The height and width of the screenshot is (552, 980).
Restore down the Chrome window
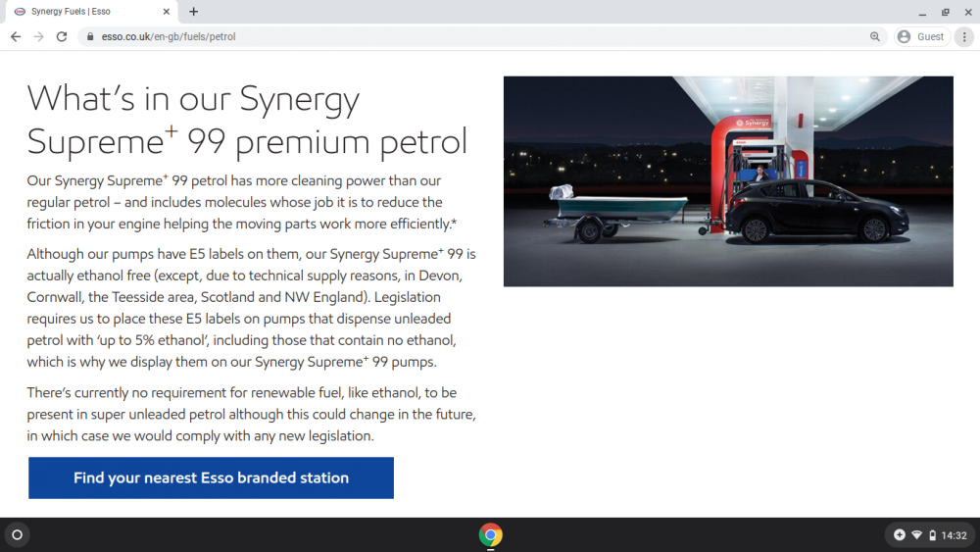click(x=946, y=12)
